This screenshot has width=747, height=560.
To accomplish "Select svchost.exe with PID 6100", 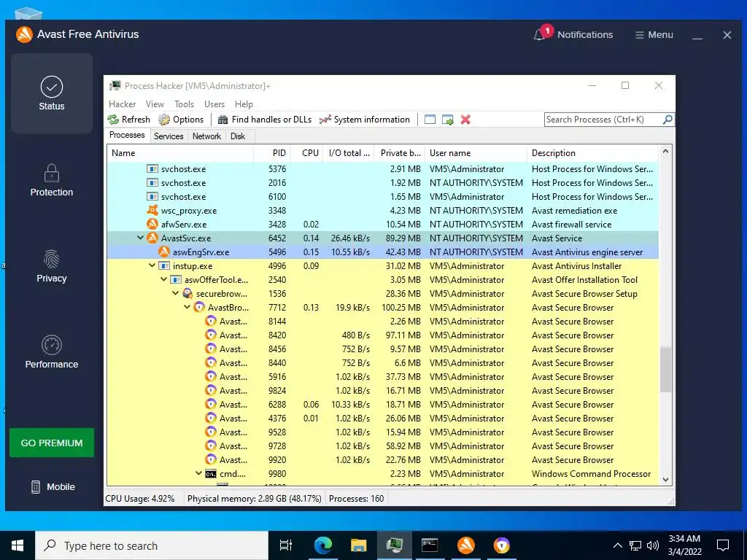I will pos(383,196).
